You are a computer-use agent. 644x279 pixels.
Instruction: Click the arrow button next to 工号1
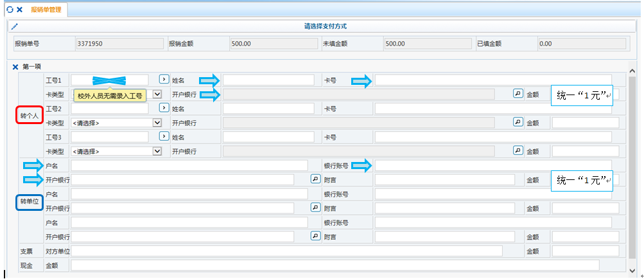click(x=164, y=80)
